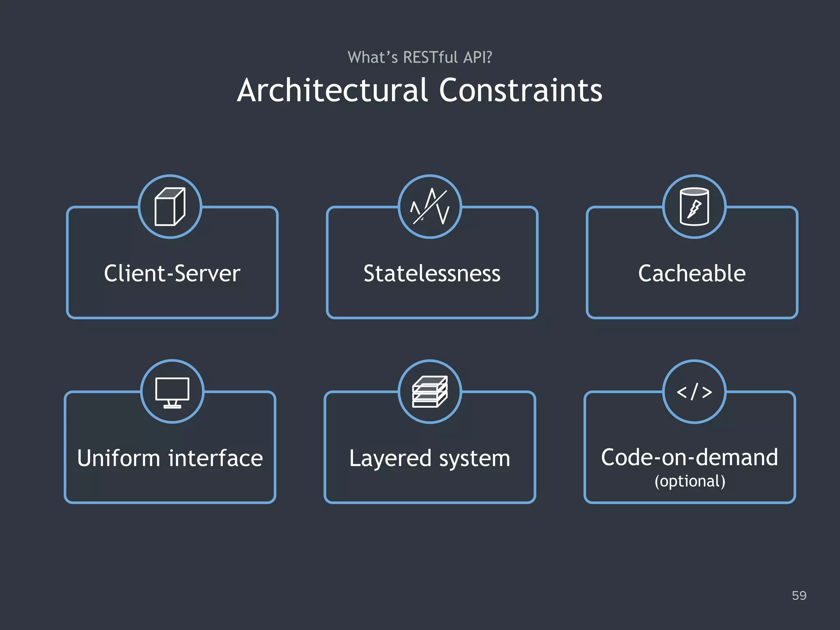The image size is (840, 630).
Task: Click the crossed waveform icon above Statelessness
Action: [x=430, y=206]
